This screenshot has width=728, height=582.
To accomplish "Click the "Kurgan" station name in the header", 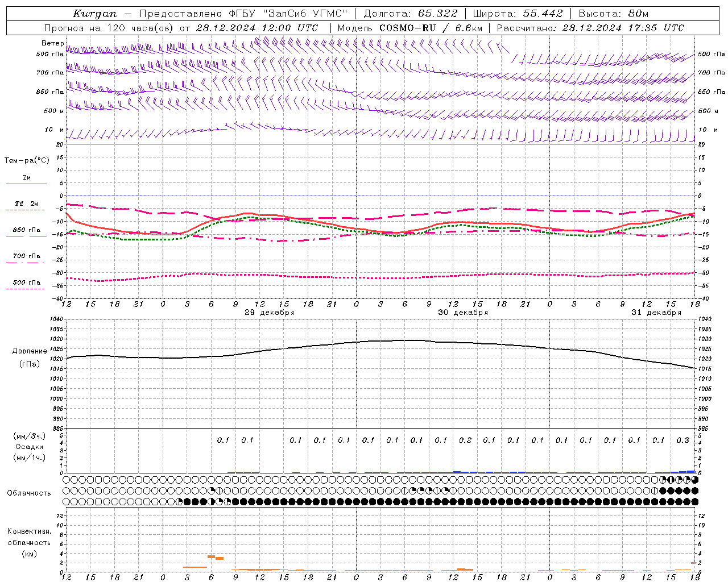I will [95, 14].
